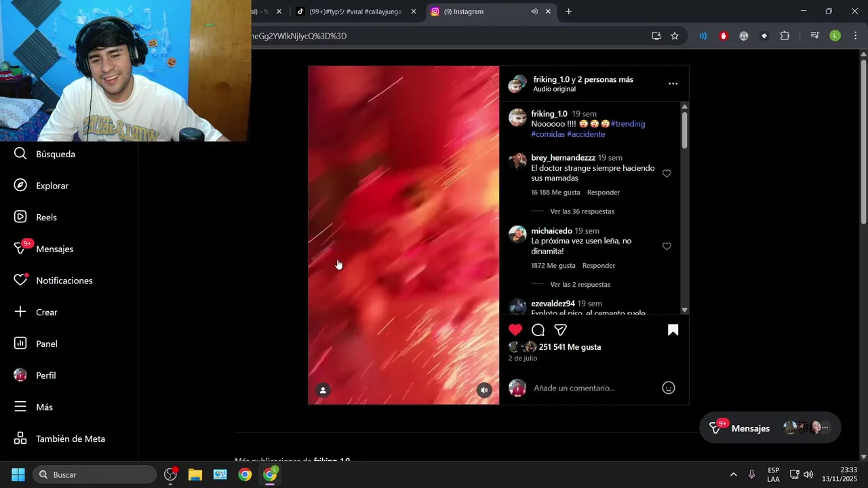Open the ezevaldez94 username
868x488 pixels.
553,304
